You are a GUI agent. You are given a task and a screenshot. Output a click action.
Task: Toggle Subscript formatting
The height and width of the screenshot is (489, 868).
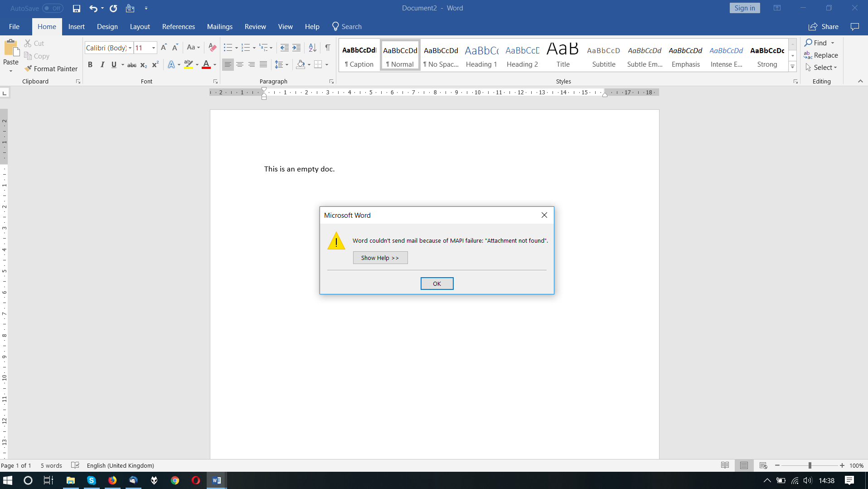[144, 64]
